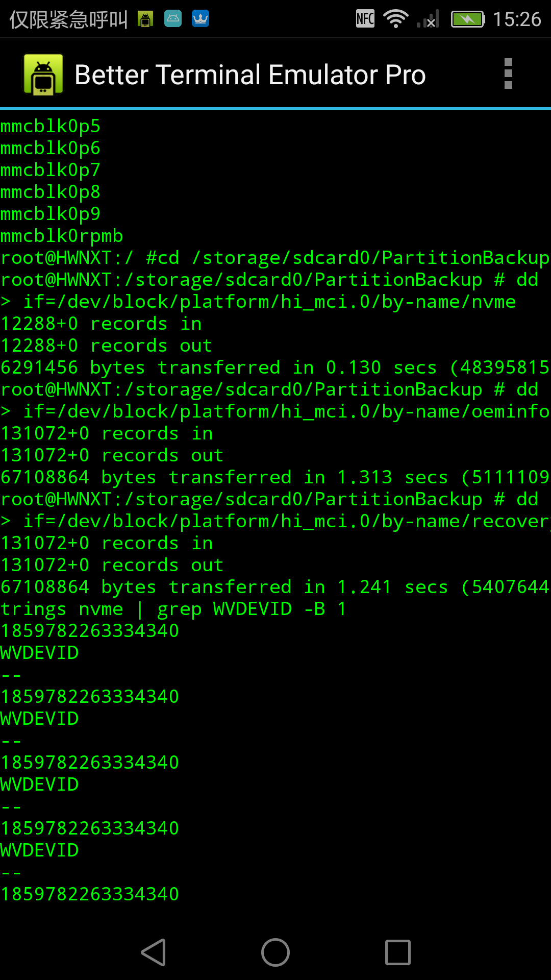Screen dimensions: 551x980
Task: Tap the mmcblk0p5 line at top
Action: tap(51, 126)
